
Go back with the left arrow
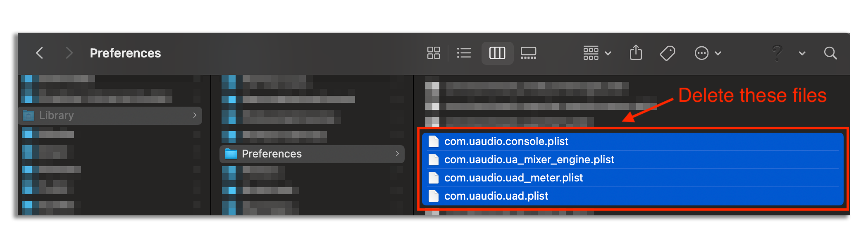pyautogui.click(x=40, y=53)
